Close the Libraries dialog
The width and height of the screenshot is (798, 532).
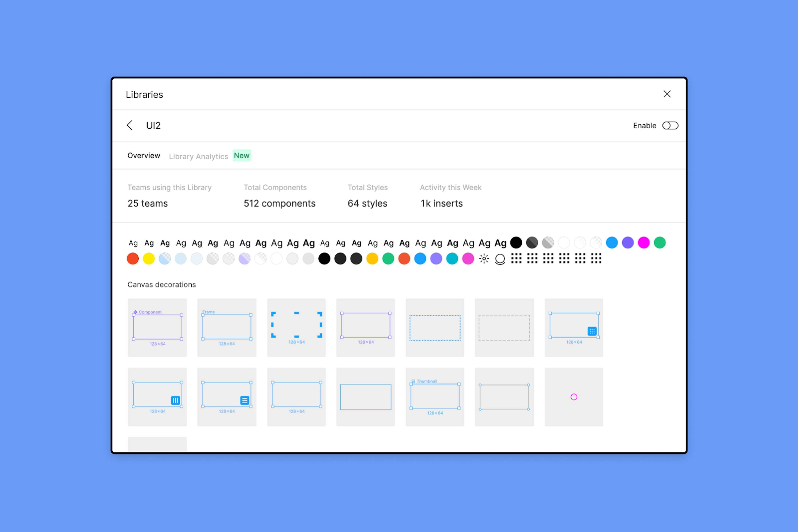pyautogui.click(x=667, y=94)
